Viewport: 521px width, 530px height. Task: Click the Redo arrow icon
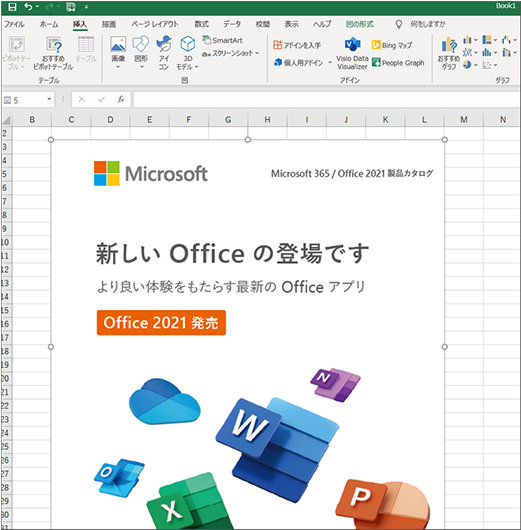pos(51,6)
